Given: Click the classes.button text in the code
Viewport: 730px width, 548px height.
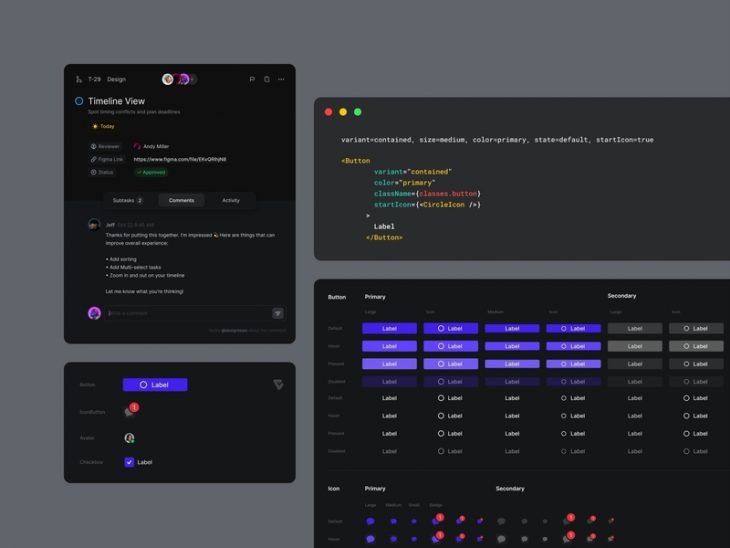Looking at the screenshot, I should coord(448,194).
